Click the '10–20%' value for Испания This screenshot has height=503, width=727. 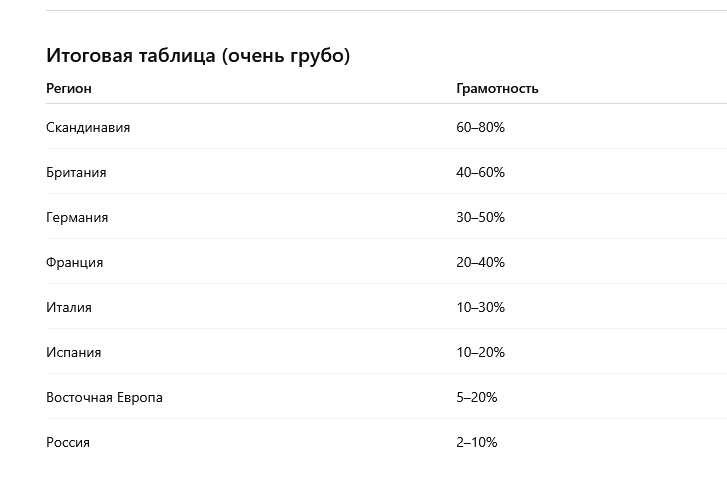pyautogui.click(x=480, y=353)
